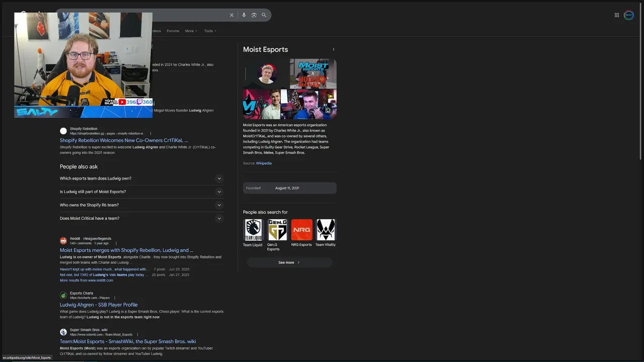Click 'More results from www.reddit.com'
The image size is (644, 362).
pyautogui.click(x=87, y=281)
